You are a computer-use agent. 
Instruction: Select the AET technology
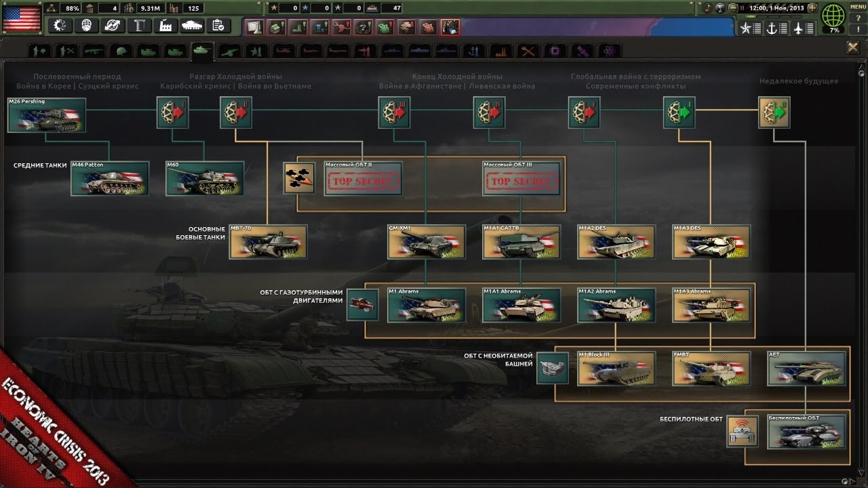pos(806,369)
